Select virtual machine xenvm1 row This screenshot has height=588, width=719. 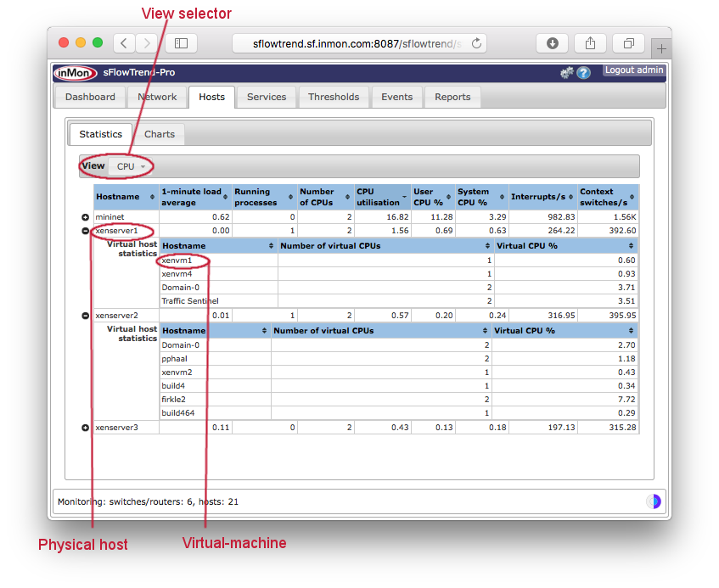(398, 260)
